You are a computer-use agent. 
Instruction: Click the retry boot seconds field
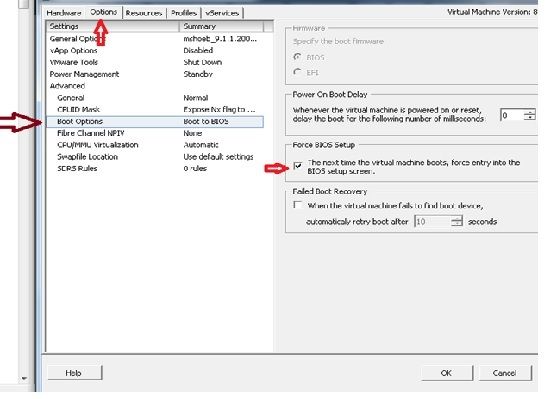pos(432,221)
